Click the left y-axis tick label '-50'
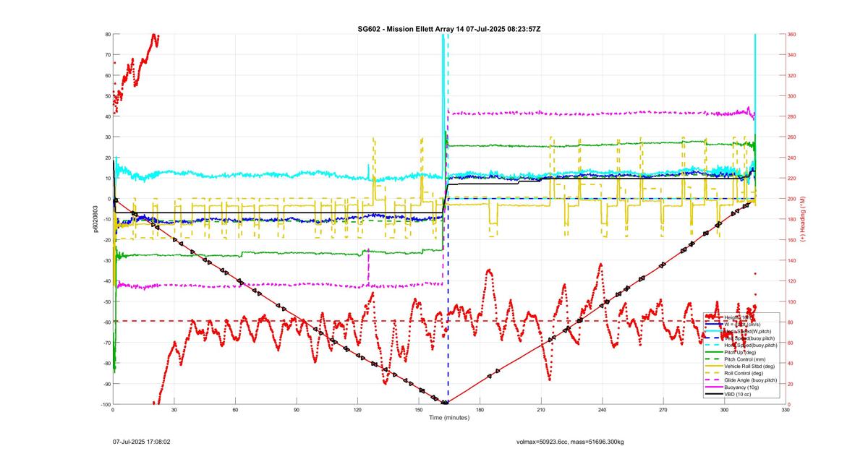Viewport: 868px width, 454px height. click(x=106, y=301)
